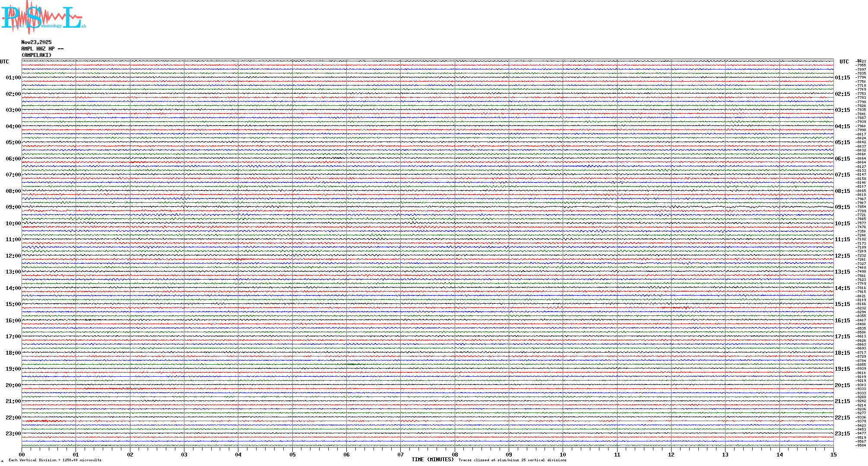This screenshot has height=466, width=868.
Task: Click the red event on 20:15 trace
Action: [108, 389]
